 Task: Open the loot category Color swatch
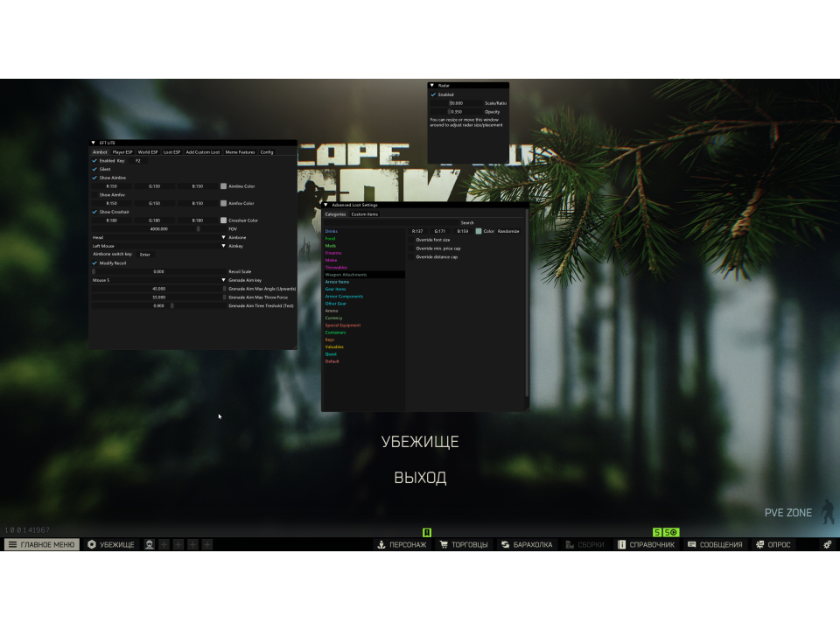(x=479, y=231)
